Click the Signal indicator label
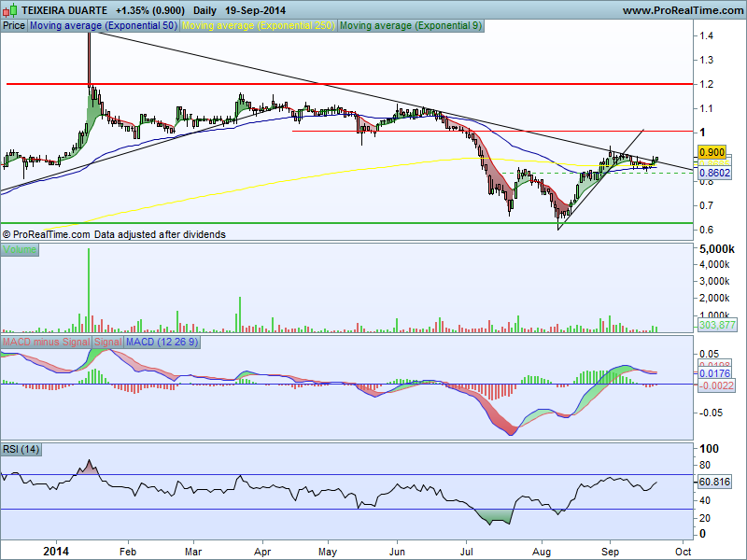The image size is (747, 560). tap(107, 342)
